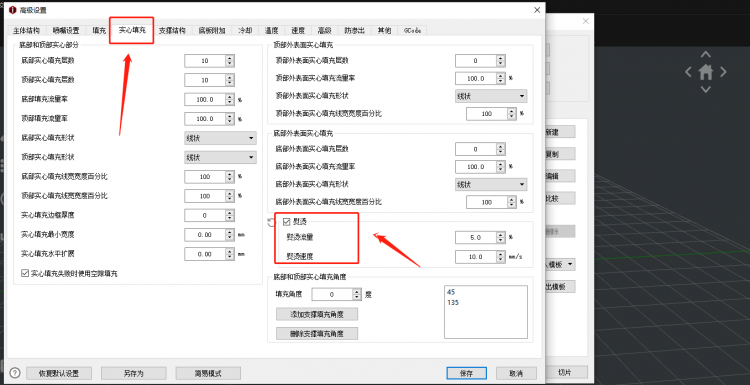Viewport: 750px width, 385px height.
Task: Go to the 冷却 tab
Action: coord(245,30)
